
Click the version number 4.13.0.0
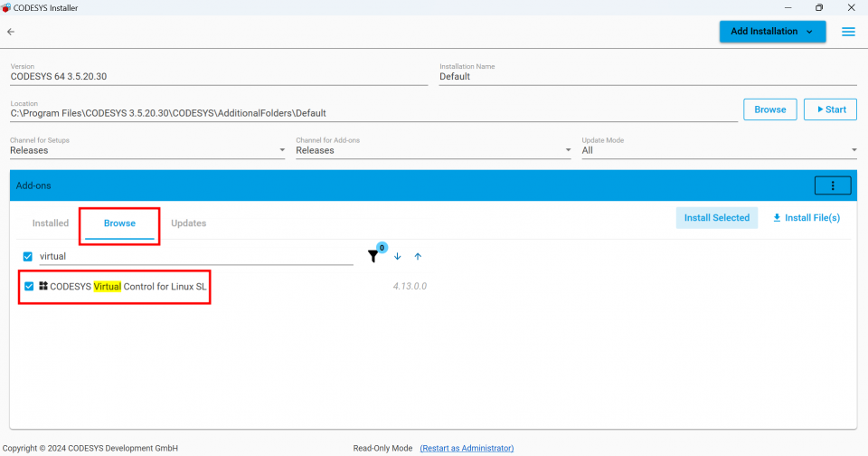point(410,287)
